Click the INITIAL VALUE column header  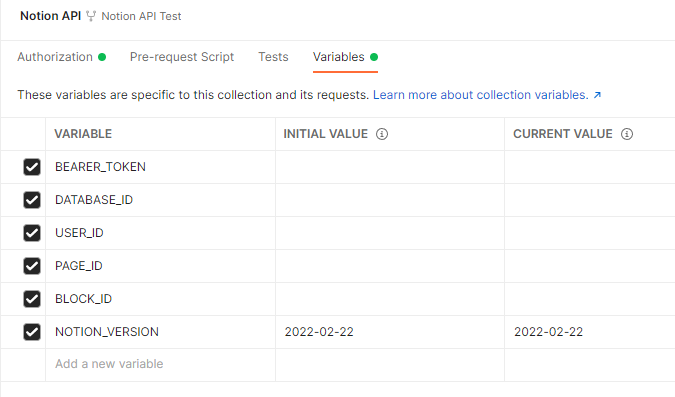(x=325, y=134)
